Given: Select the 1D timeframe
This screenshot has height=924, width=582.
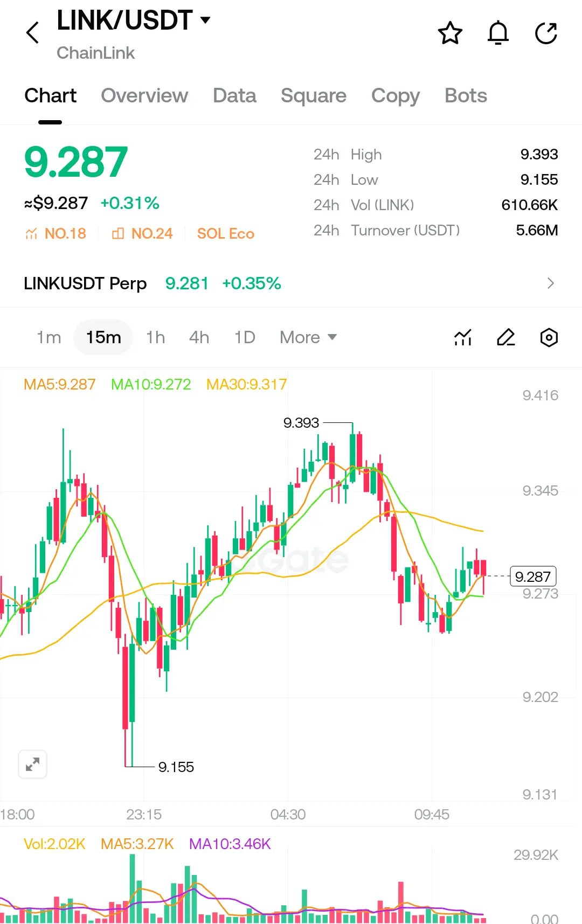Looking at the screenshot, I should tap(245, 337).
